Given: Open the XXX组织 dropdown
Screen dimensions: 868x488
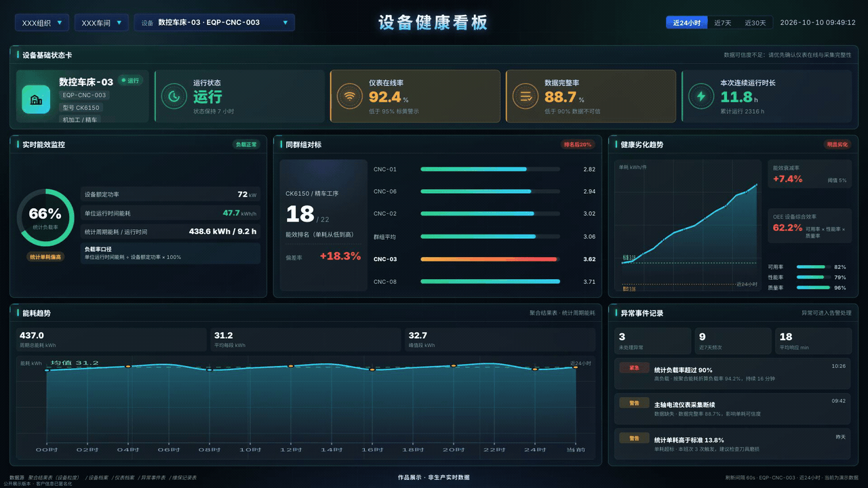Looking at the screenshot, I should pos(42,23).
